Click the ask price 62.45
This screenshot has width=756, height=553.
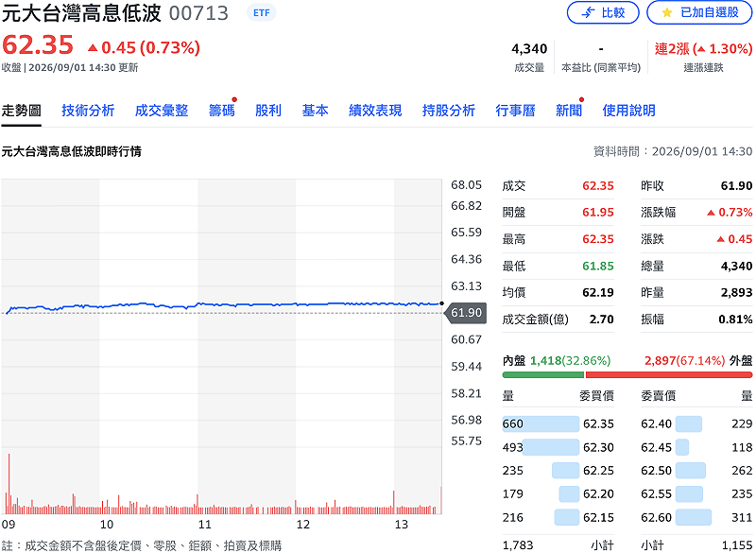[656, 447]
